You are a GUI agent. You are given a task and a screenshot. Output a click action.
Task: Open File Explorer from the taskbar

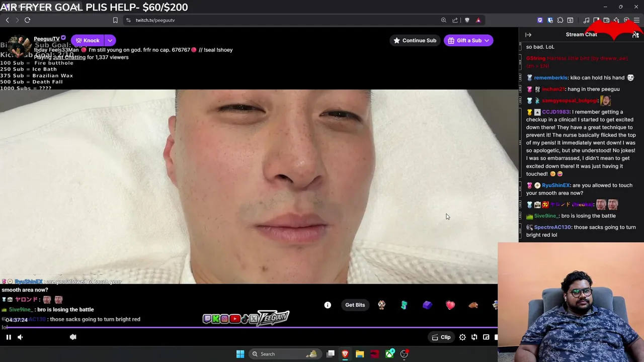pyautogui.click(x=360, y=354)
